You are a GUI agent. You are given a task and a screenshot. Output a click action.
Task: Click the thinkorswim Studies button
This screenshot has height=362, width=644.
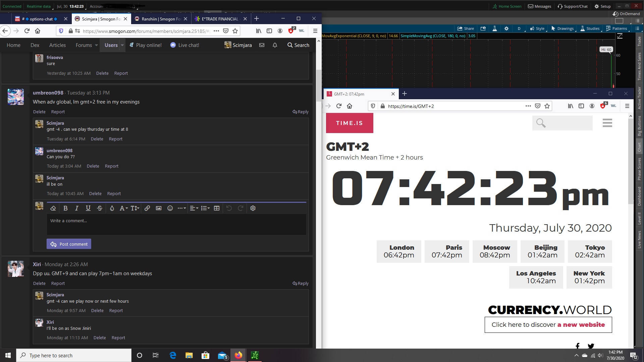(590, 28)
